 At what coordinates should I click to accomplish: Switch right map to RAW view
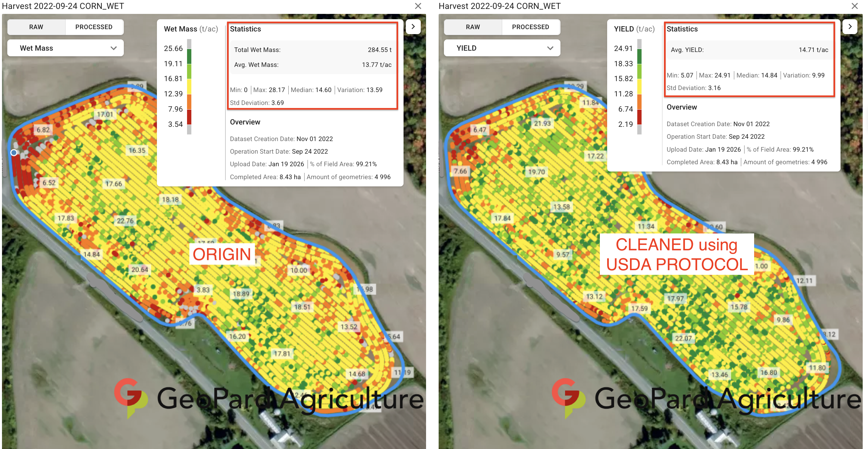click(473, 27)
